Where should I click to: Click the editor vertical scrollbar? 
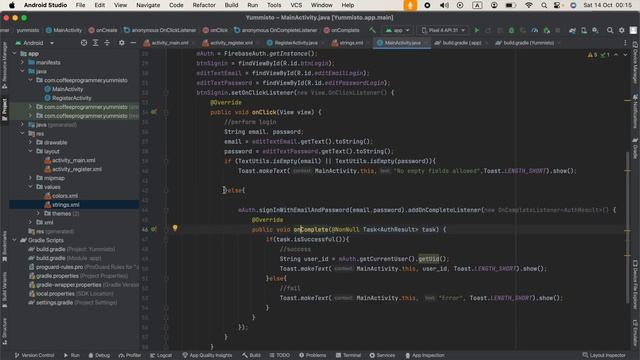[627, 227]
